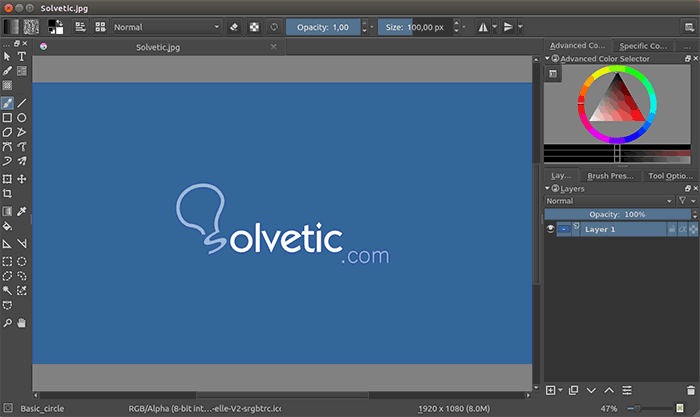Screen dimensions: 700x417
Task: Adjust the brush Size slider
Action: (x=415, y=27)
